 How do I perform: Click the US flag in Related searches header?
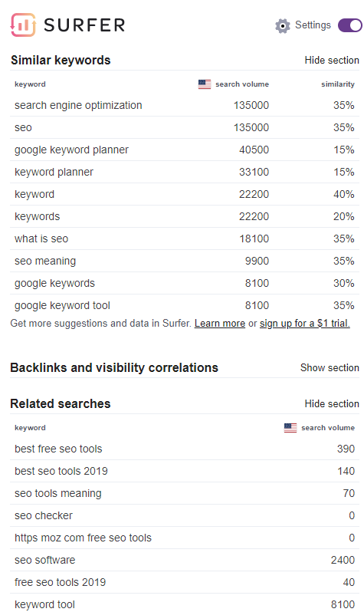point(290,428)
